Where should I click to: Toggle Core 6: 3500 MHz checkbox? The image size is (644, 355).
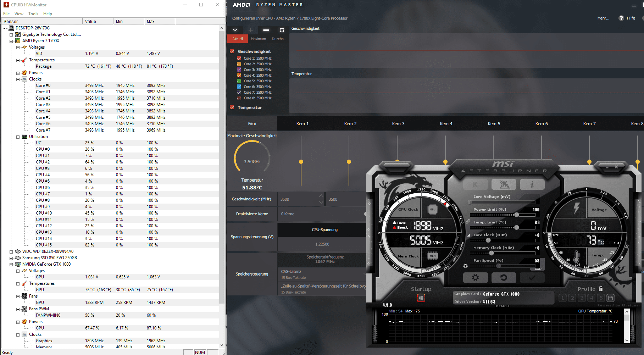tap(239, 87)
